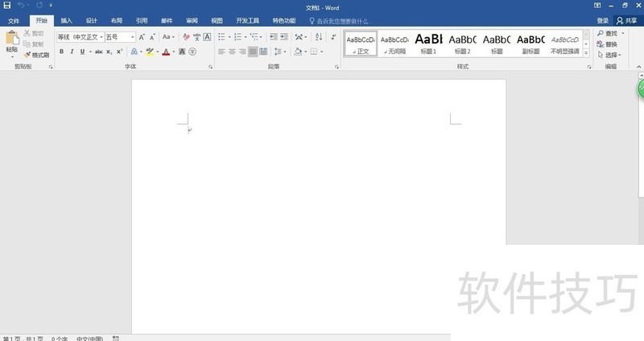Screen dimensions: 644x341
Task: Toggle underline formatting
Action: pos(82,52)
